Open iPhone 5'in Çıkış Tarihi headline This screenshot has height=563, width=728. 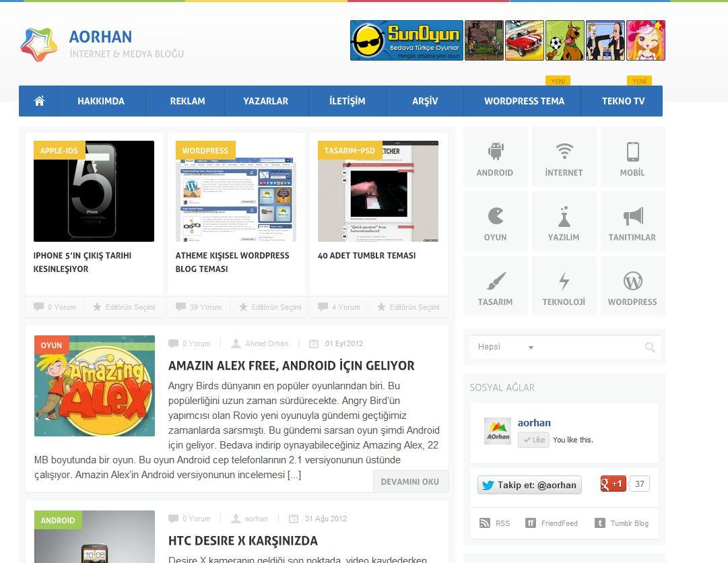pyautogui.click(x=82, y=262)
